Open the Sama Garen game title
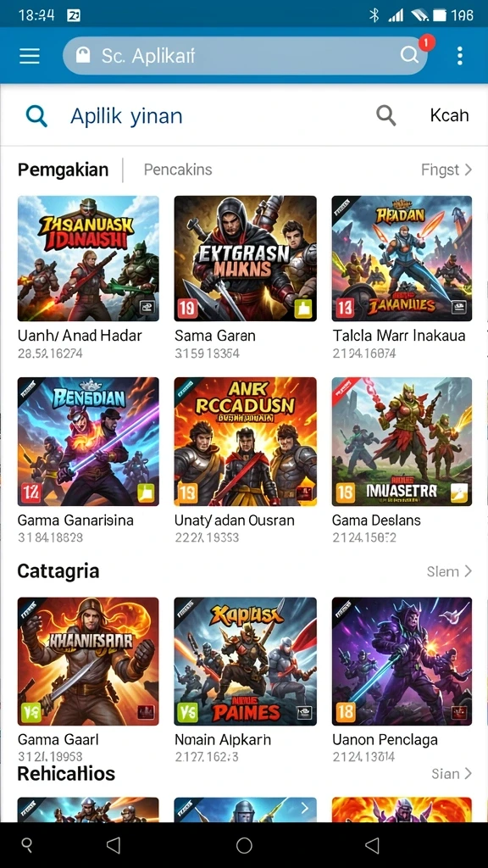488x868 pixels. [x=215, y=336]
